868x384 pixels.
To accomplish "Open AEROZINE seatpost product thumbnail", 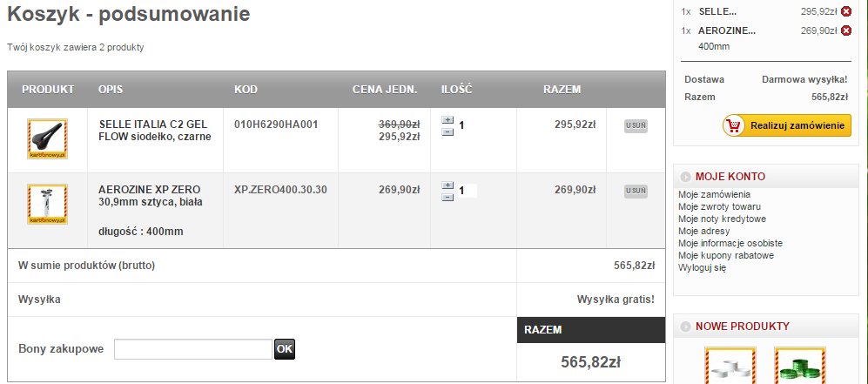I will pos(47,205).
